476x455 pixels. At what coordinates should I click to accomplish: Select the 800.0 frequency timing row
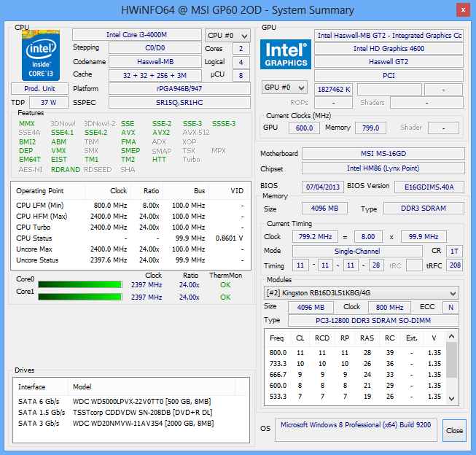tap(355, 353)
